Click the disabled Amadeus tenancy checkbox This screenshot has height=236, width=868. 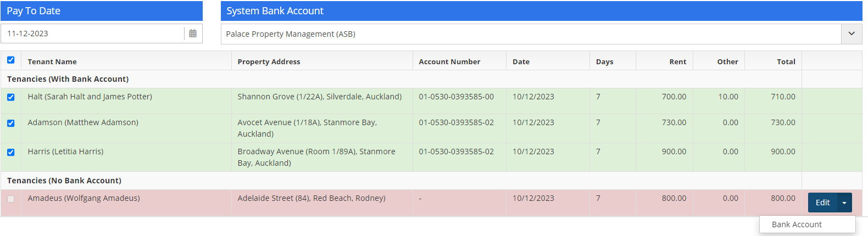point(11,199)
